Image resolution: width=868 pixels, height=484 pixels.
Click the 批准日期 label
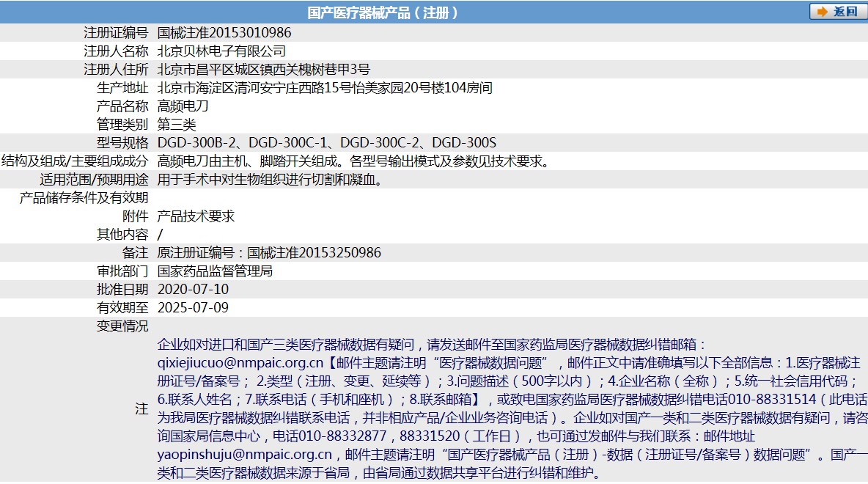pyautogui.click(x=122, y=289)
